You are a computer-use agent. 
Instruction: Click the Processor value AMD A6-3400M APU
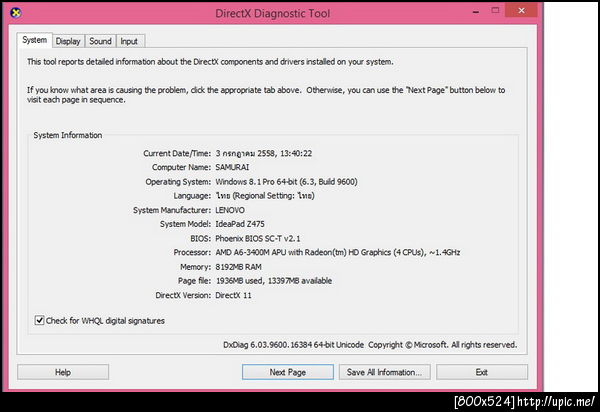[338, 252]
